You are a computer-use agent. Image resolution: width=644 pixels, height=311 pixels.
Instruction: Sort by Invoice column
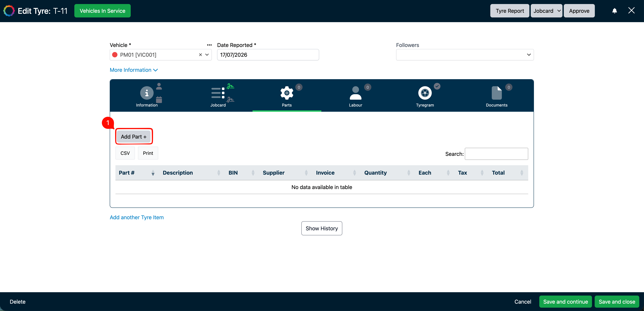pos(336,173)
